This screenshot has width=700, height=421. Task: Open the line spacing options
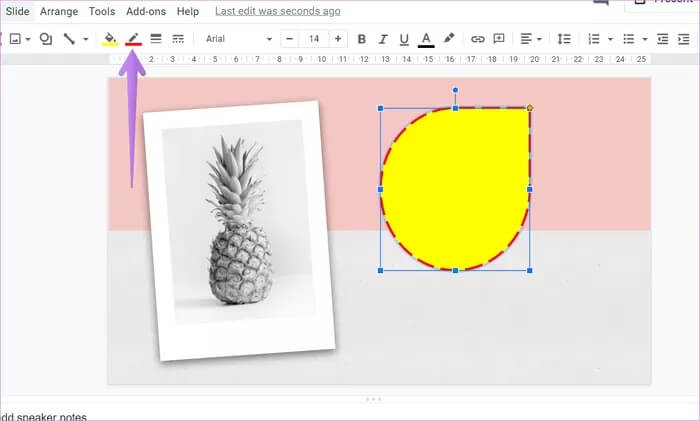[564, 39]
